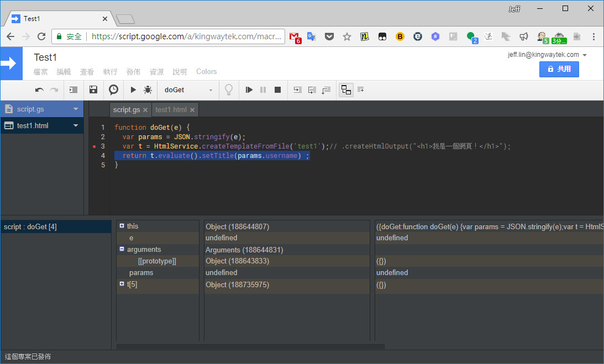Screen dimensions: 604x364
Task: Collapse the 'arguments' entry in debugger
Action: click(121, 249)
